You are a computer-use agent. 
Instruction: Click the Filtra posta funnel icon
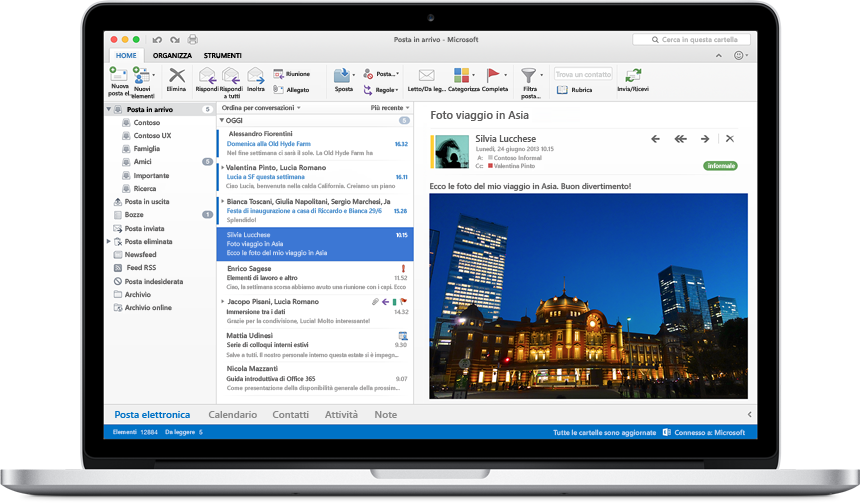tap(530, 76)
